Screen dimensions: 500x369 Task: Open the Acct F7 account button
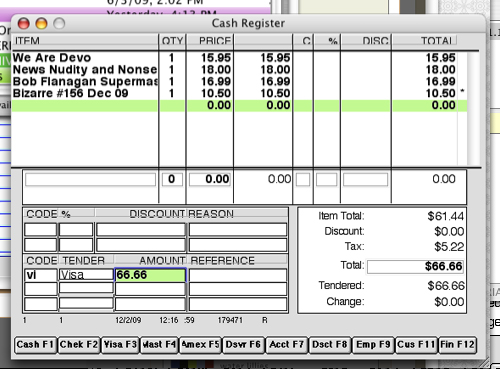[x=287, y=345]
